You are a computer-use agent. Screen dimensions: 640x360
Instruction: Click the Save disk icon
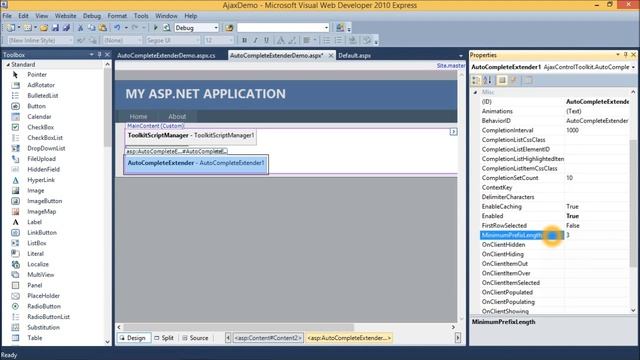coord(55,28)
